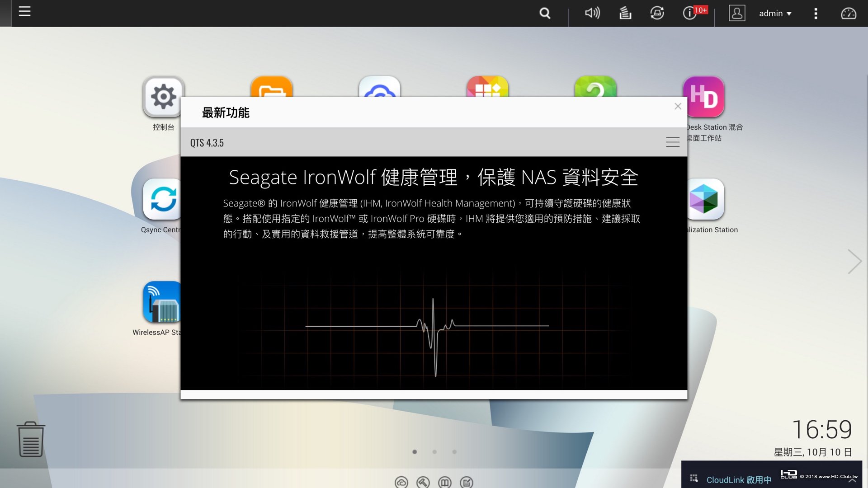Select the second desktop page dot
Image resolution: width=868 pixels, height=488 pixels.
click(434, 452)
